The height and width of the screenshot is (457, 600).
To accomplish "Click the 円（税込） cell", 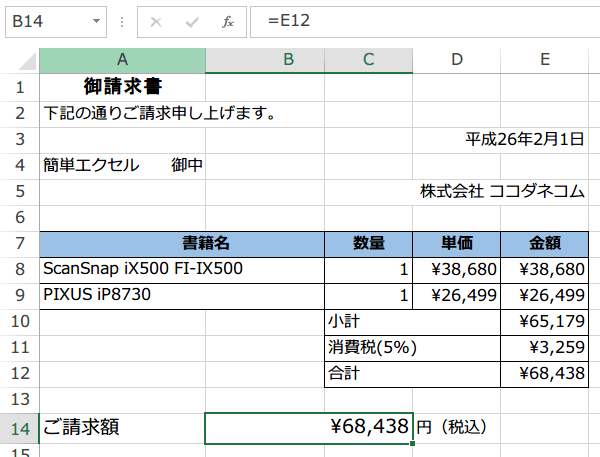I will click(457, 428).
